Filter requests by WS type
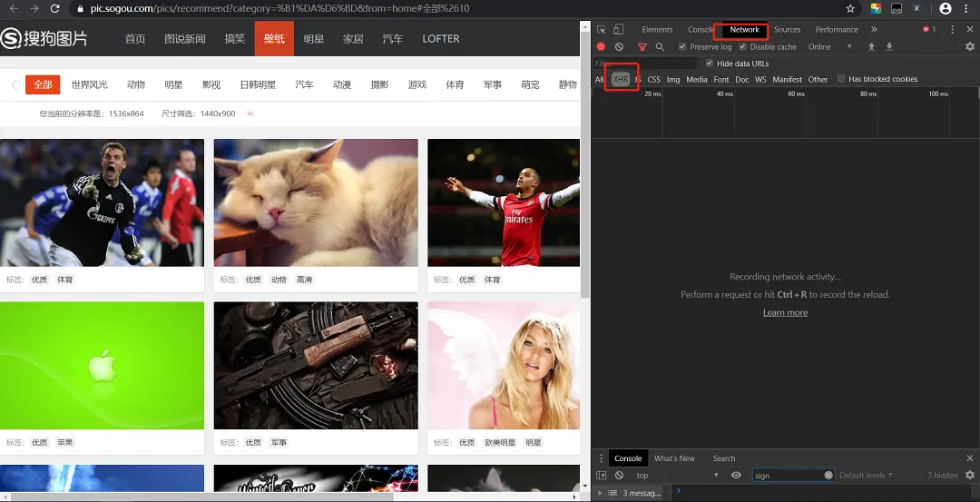 coord(760,79)
